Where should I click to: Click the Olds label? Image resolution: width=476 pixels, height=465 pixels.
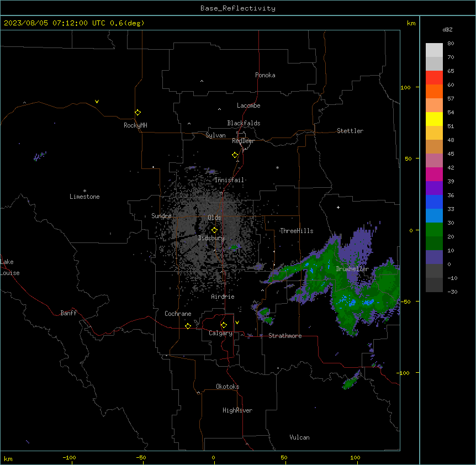coord(214,218)
